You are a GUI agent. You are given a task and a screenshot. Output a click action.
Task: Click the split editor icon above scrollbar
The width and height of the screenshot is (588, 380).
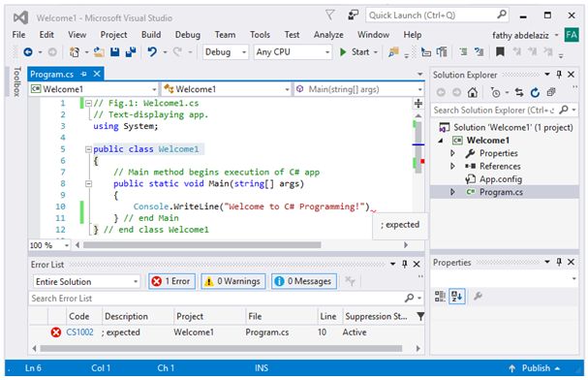418,103
